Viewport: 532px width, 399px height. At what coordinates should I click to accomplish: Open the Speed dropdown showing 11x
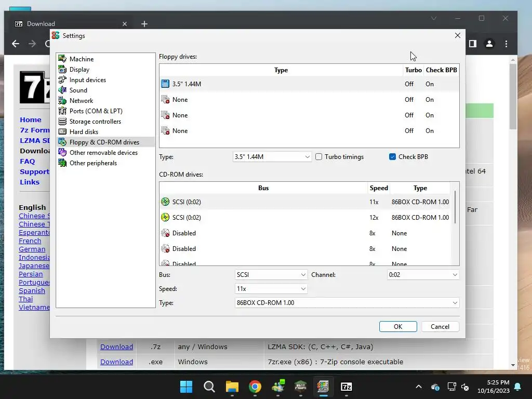coord(271,289)
